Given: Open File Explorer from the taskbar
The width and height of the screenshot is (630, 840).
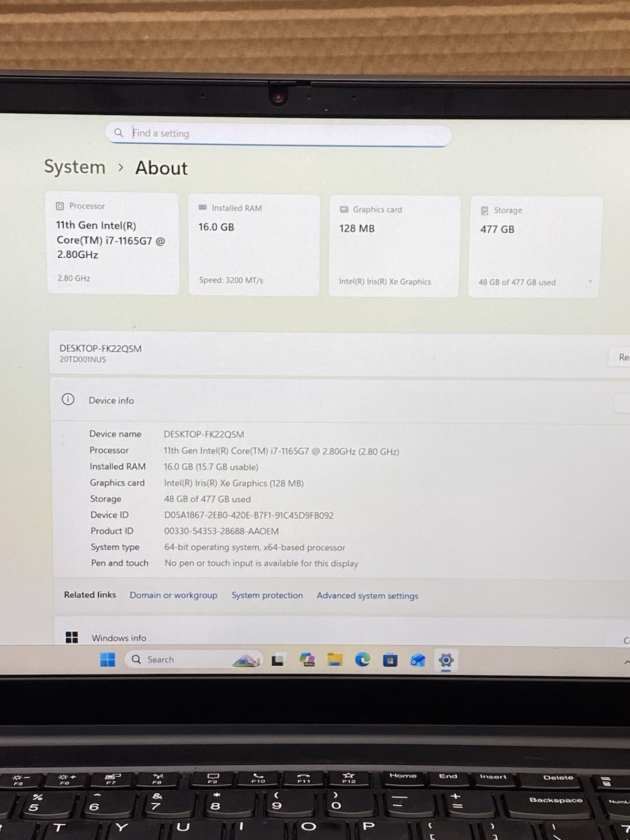Looking at the screenshot, I should (x=335, y=660).
